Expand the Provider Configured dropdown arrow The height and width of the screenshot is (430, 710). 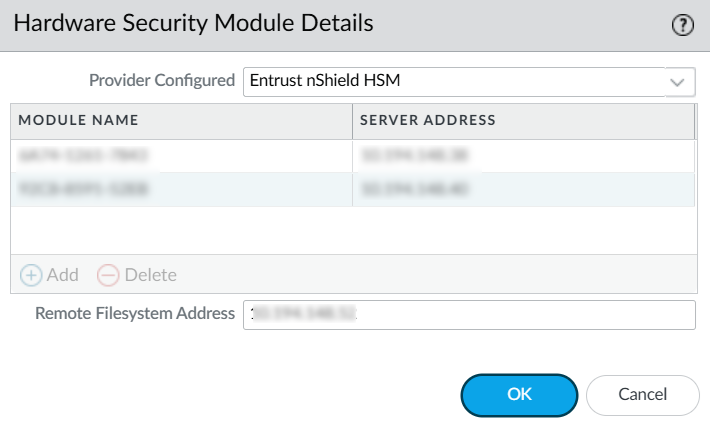point(679,81)
